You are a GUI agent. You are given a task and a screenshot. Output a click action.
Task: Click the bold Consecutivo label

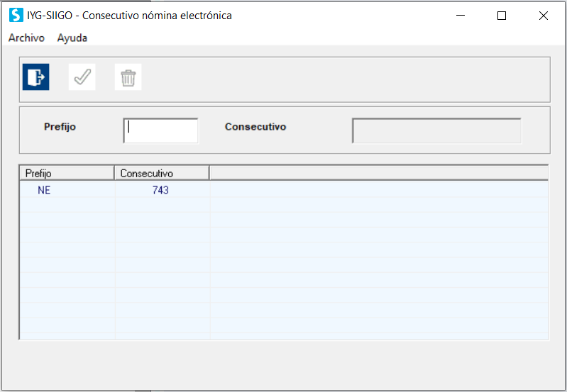tap(255, 127)
